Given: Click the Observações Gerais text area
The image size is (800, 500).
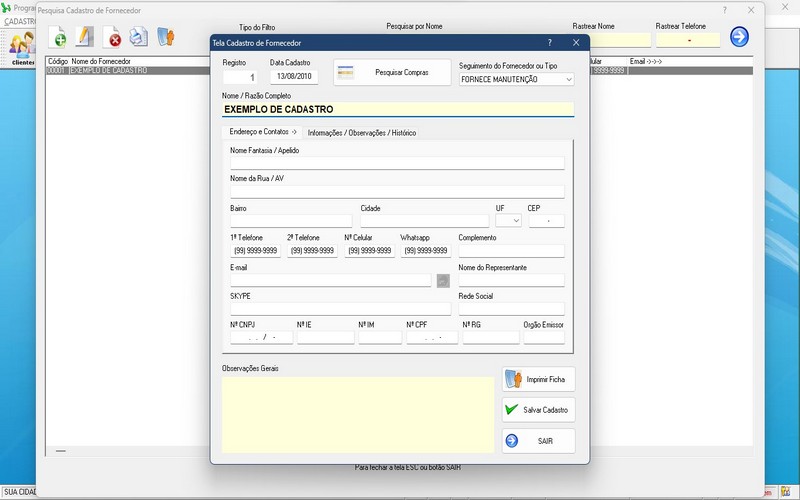Looking at the screenshot, I should pyautogui.click(x=358, y=415).
